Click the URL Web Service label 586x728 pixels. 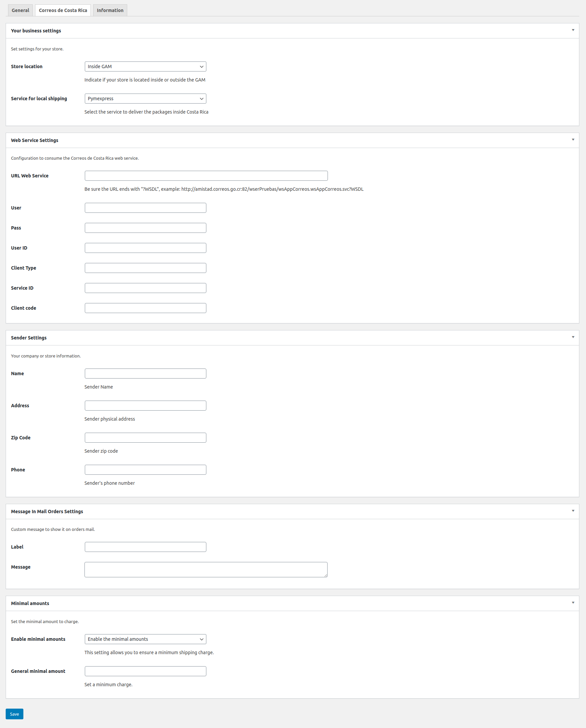30,176
